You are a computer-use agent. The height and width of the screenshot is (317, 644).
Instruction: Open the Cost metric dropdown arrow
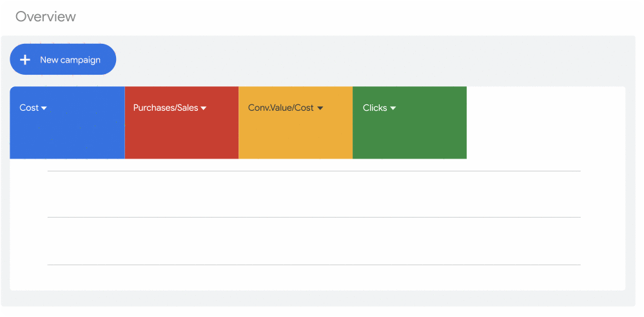click(x=44, y=108)
